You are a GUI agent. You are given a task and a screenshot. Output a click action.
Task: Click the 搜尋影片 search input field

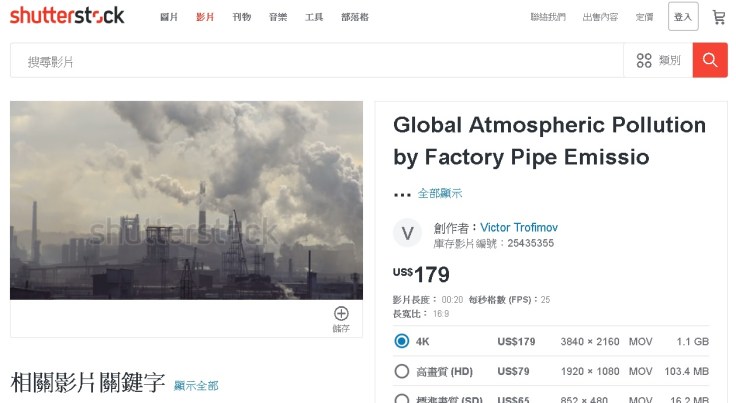pos(316,61)
